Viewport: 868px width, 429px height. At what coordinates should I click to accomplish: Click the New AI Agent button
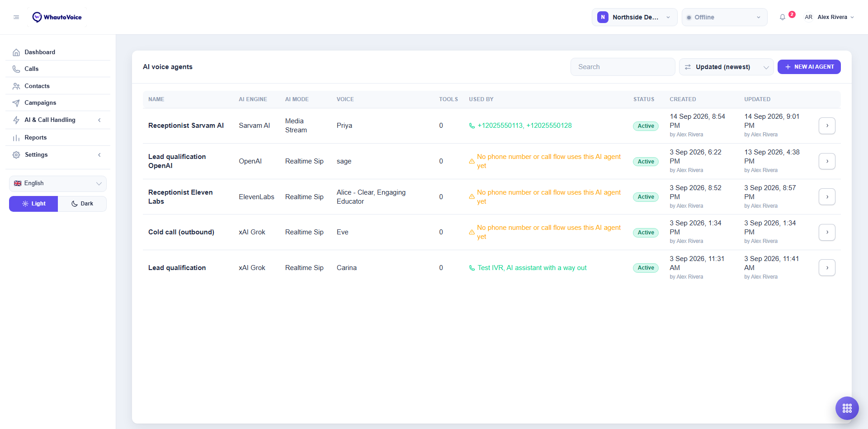[x=809, y=67]
